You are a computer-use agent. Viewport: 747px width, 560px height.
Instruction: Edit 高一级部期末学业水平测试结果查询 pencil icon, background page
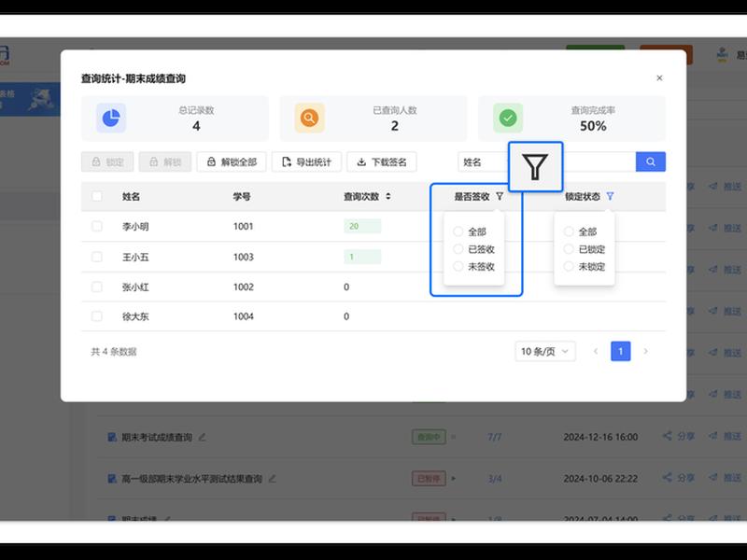pos(272,478)
